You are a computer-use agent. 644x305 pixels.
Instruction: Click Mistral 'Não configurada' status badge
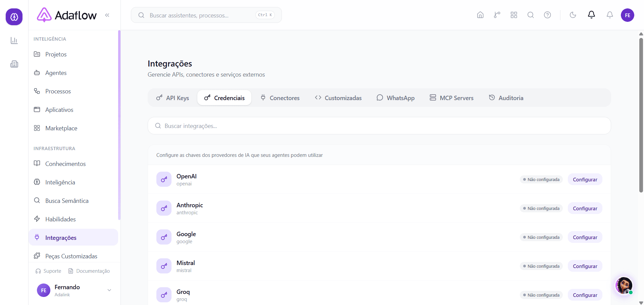click(x=541, y=266)
